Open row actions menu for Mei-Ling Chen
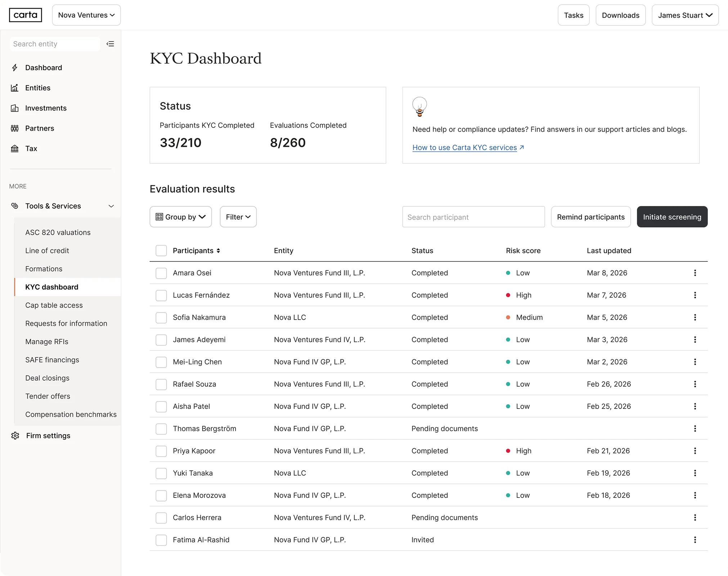 (x=695, y=362)
